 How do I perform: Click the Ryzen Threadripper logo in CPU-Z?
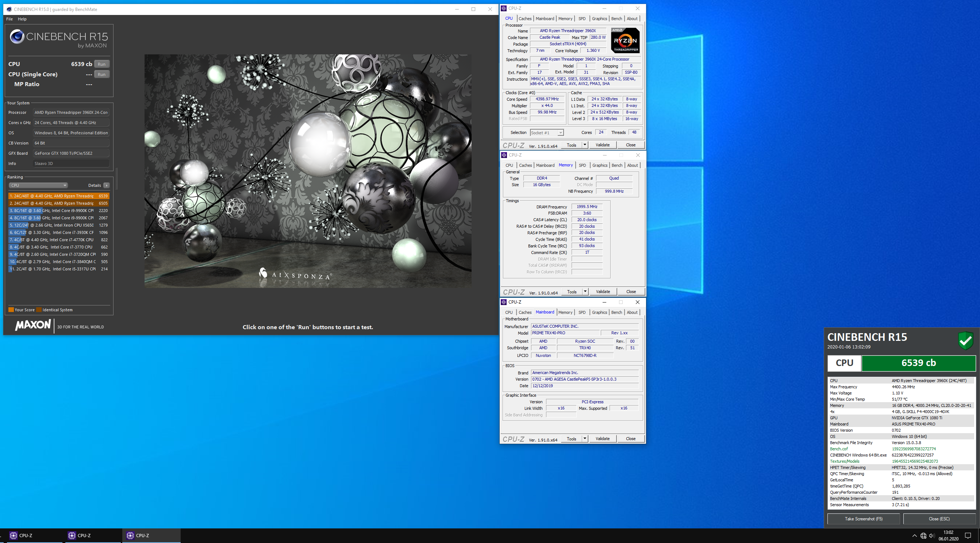click(625, 40)
